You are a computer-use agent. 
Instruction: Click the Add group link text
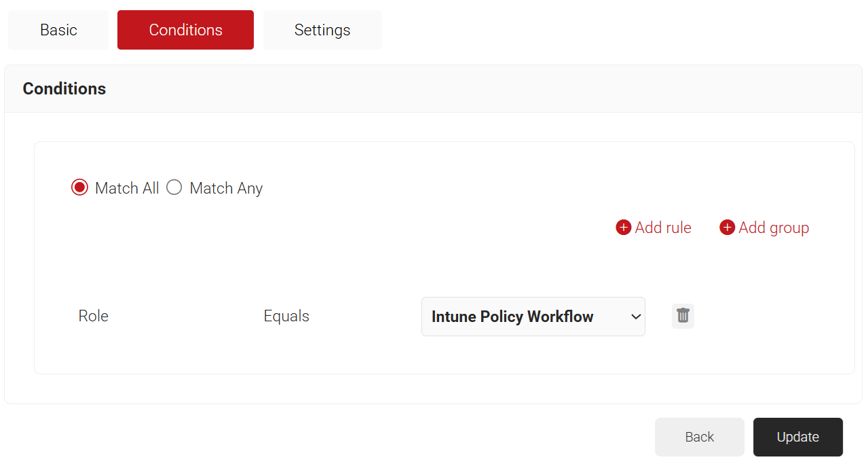(774, 228)
